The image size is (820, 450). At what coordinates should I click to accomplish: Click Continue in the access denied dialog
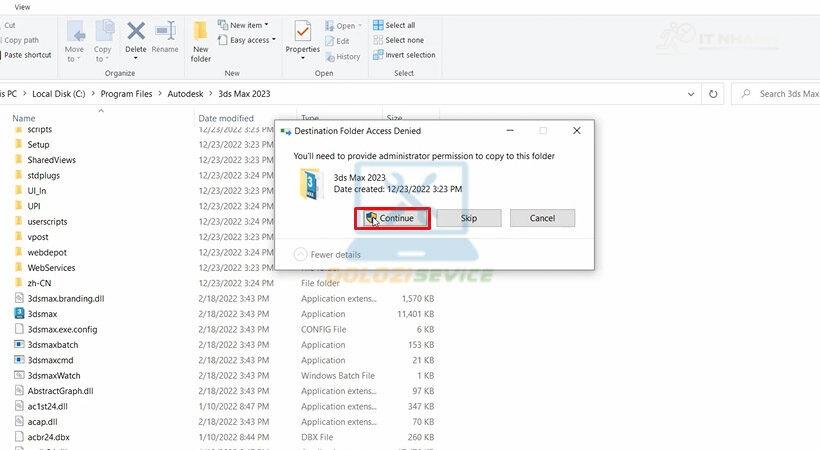click(x=392, y=218)
